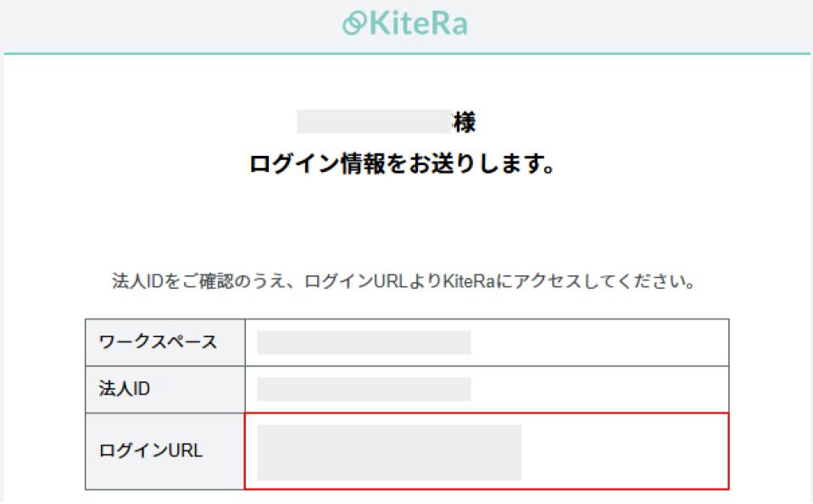
Task: Click blank space right of workspace value
Action: [x=598, y=342]
